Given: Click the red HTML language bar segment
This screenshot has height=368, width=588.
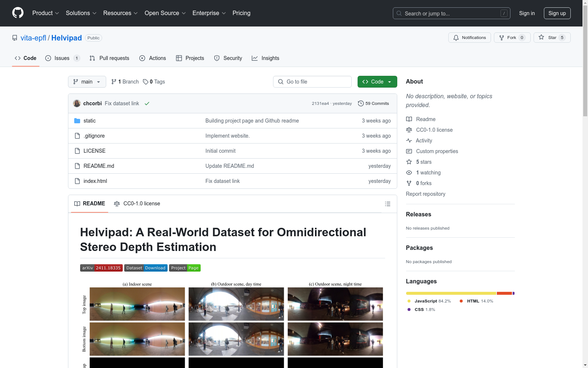Looking at the screenshot, I should (505, 293).
